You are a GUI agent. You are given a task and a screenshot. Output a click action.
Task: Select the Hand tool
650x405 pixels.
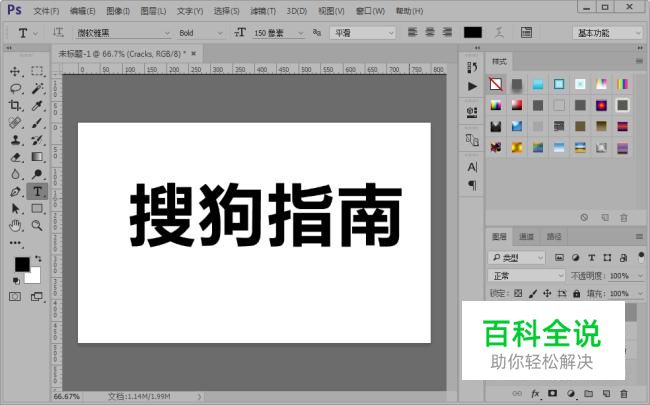coord(15,226)
